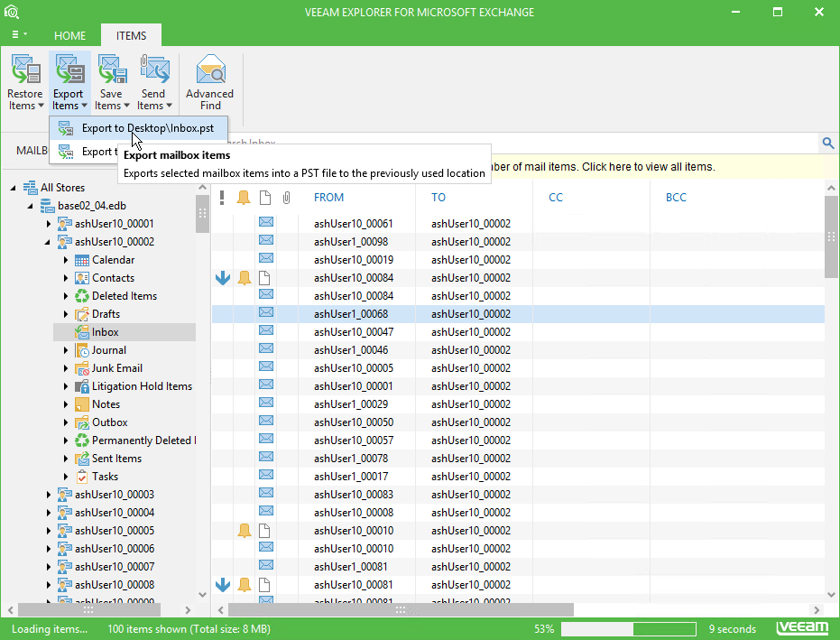Switch to the HOME ribbon tab
840x640 pixels.
tap(69, 35)
